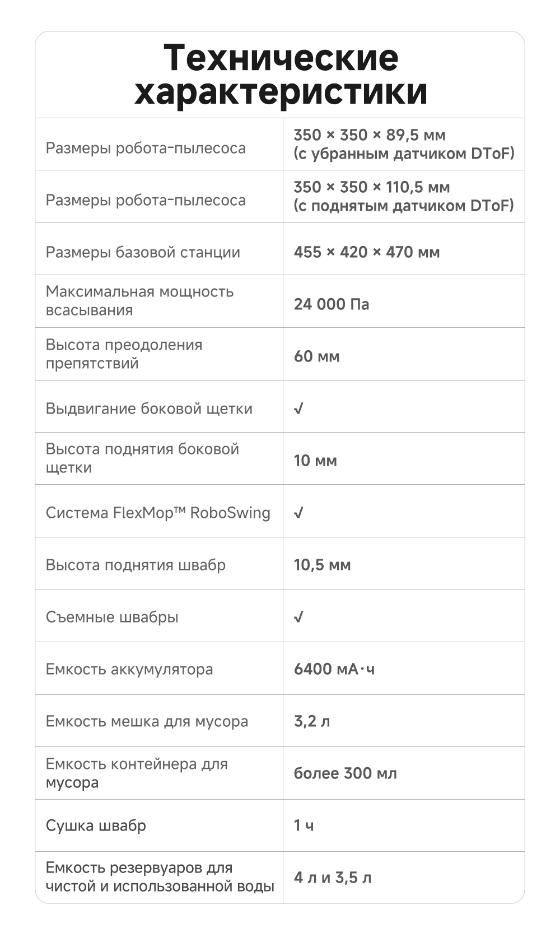Click the "Съемные швабры" label
This screenshot has height=928, width=560.
click(112, 617)
